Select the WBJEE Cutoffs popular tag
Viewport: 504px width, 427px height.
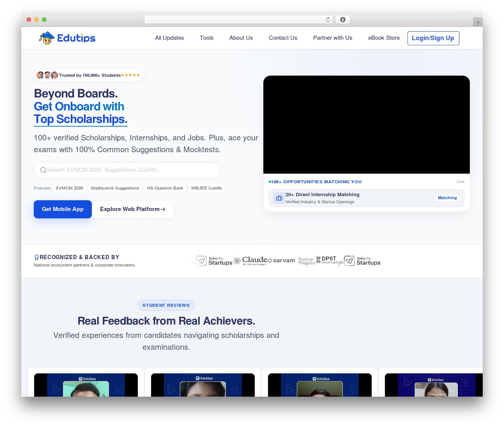[206, 188]
